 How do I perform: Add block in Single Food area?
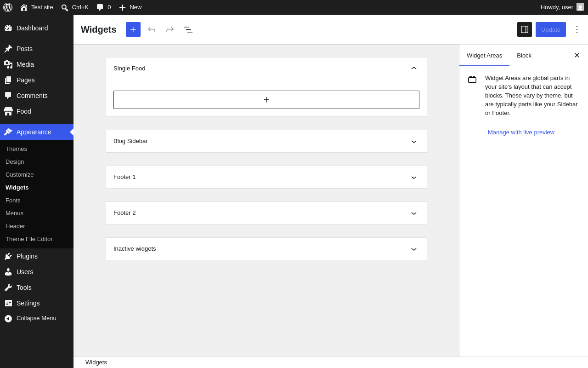[266, 100]
